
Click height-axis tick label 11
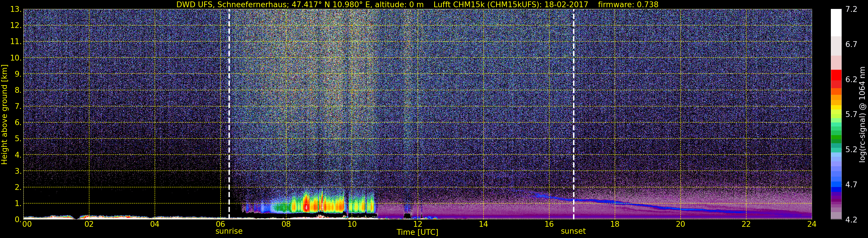16,42
